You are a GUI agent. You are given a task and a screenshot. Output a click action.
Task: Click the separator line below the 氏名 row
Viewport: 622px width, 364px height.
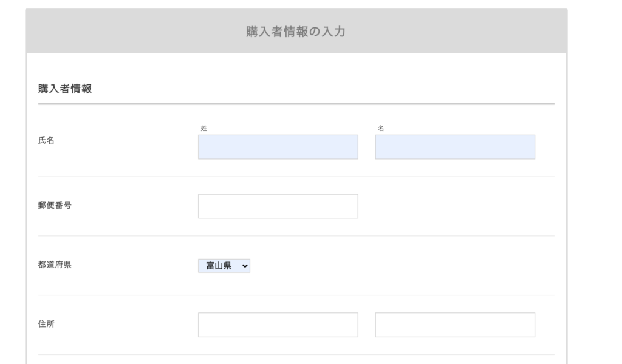tap(296, 177)
